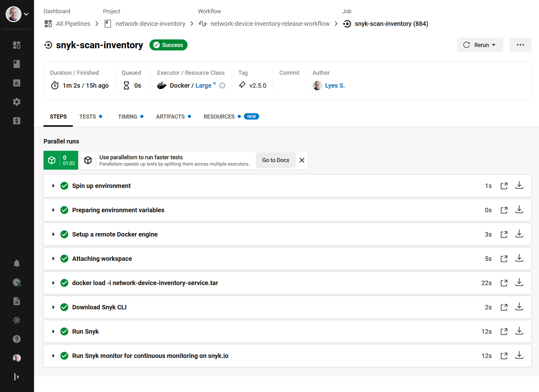
Task: Download Run Snyk monitor step output
Action: pos(519,355)
